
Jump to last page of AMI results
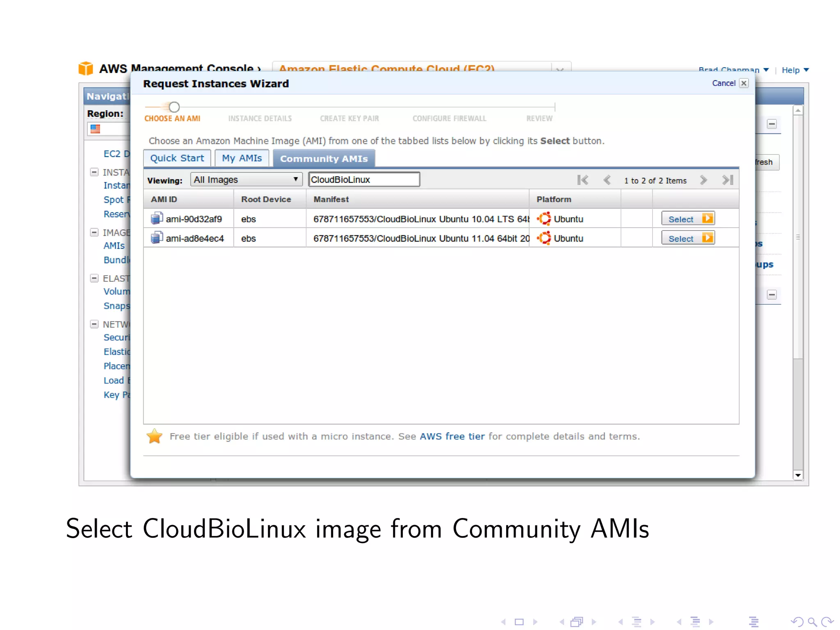click(x=728, y=180)
